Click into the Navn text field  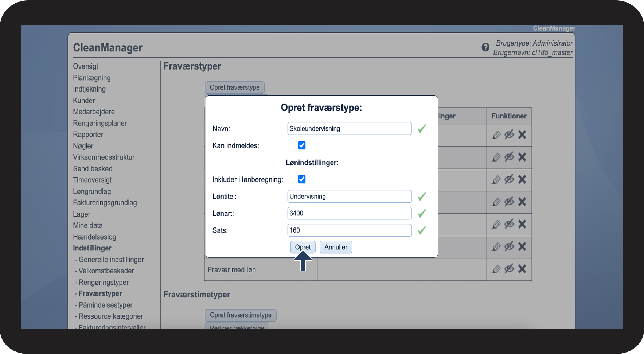[x=349, y=129]
